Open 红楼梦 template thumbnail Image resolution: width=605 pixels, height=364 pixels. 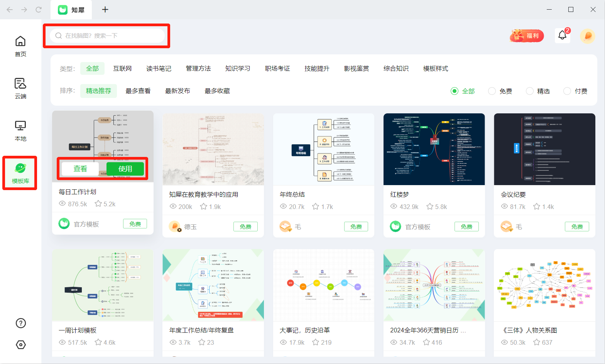[434, 149]
